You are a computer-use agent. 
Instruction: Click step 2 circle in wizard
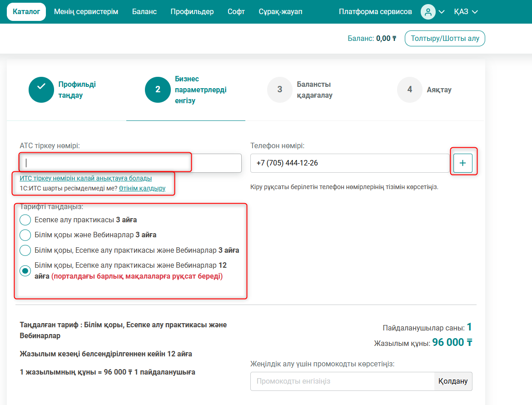point(158,90)
